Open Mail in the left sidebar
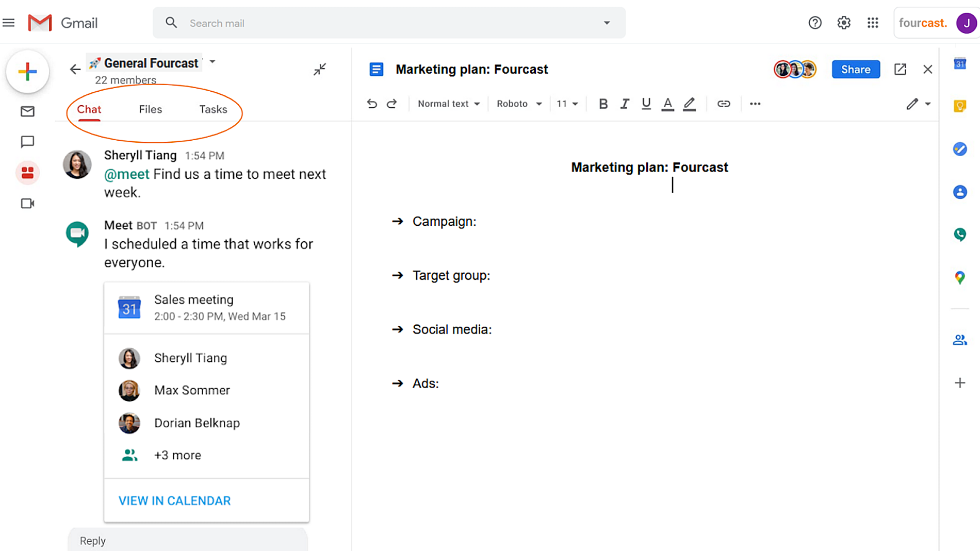 point(27,111)
